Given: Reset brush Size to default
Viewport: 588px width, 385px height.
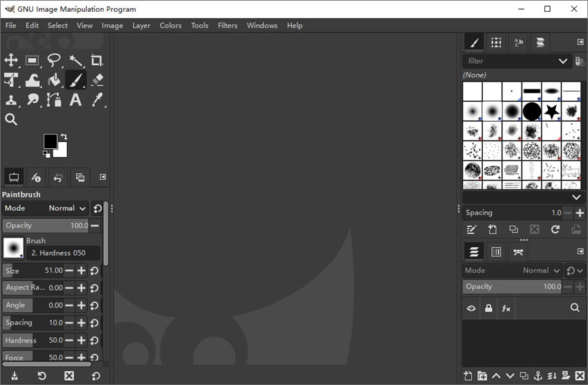Looking at the screenshot, I should [94, 271].
